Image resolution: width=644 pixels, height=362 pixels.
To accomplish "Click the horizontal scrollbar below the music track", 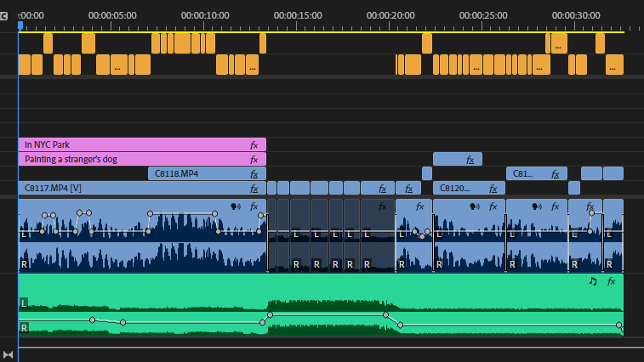I will [x=331, y=348].
